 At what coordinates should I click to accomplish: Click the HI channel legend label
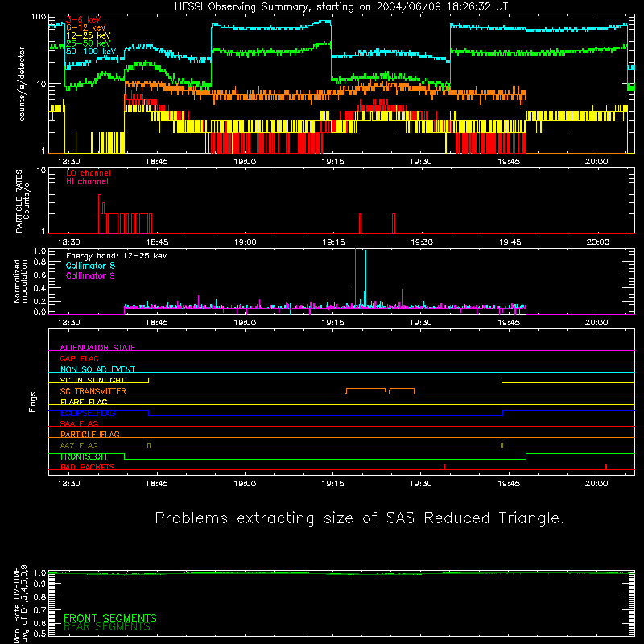pos(87,182)
